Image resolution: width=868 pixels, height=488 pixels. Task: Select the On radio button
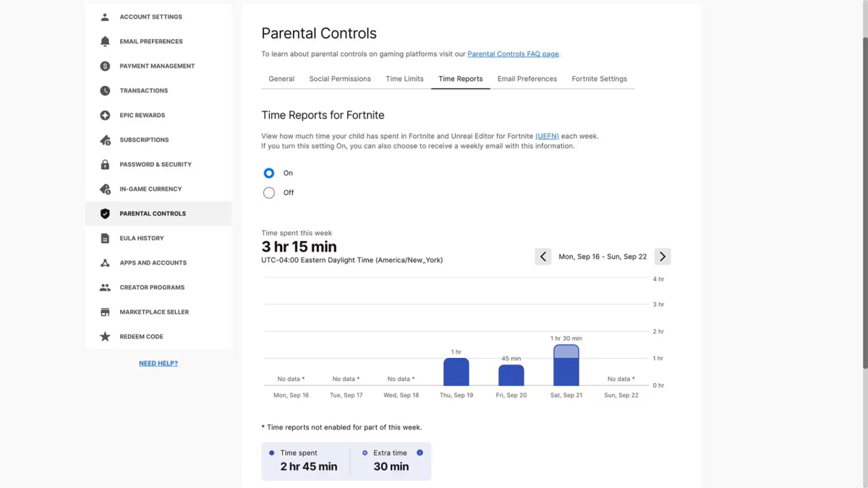(269, 173)
